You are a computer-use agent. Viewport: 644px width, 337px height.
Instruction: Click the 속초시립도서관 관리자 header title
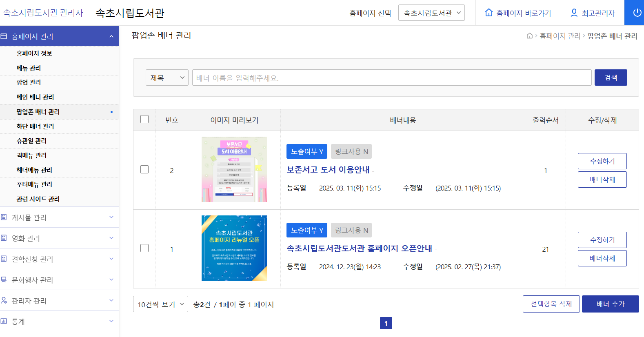(x=43, y=13)
